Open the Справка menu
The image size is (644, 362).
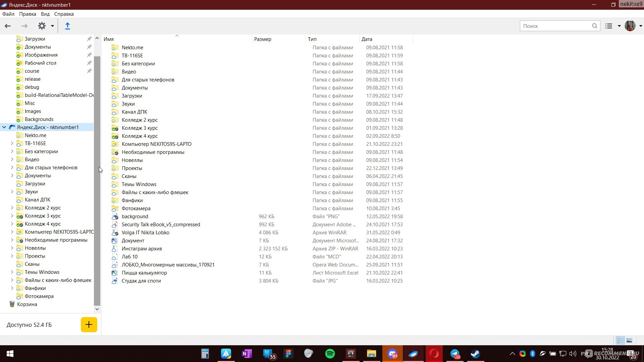click(64, 14)
